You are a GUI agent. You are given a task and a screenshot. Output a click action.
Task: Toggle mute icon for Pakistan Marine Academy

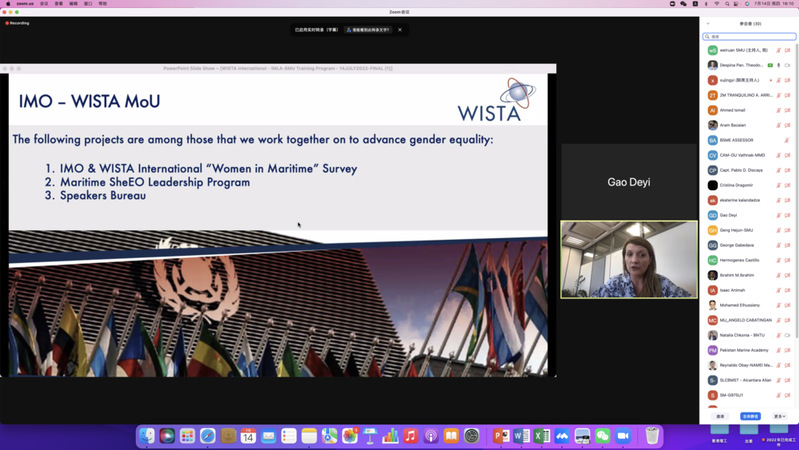pyautogui.click(x=779, y=350)
